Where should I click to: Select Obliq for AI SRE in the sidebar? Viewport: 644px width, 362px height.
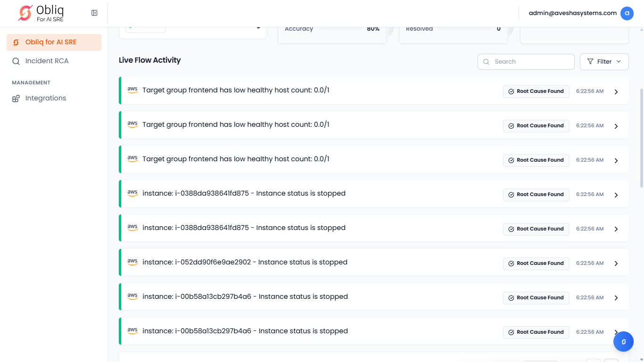[x=51, y=42]
